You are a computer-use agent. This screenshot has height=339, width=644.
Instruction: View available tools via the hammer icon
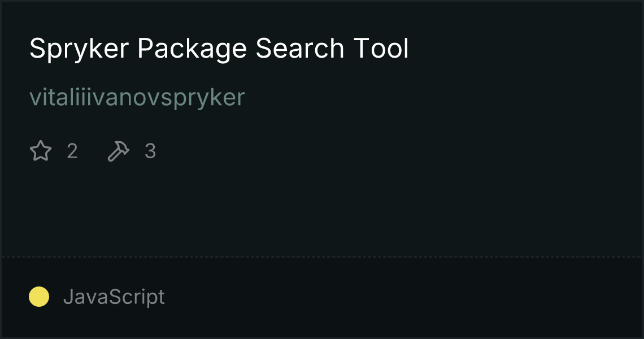(119, 151)
